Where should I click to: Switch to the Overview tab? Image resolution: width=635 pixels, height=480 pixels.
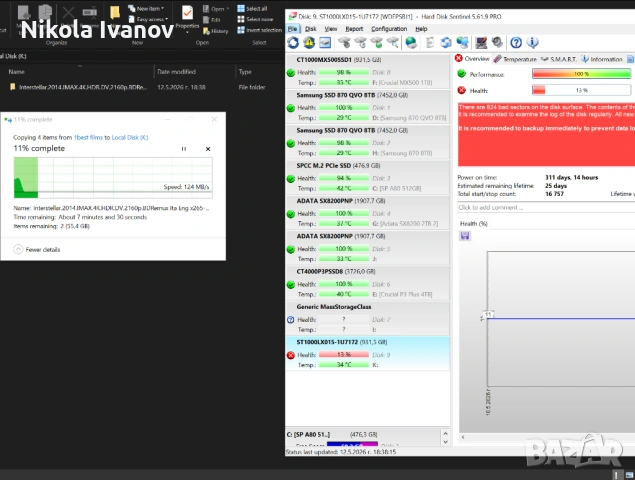click(472, 59)
